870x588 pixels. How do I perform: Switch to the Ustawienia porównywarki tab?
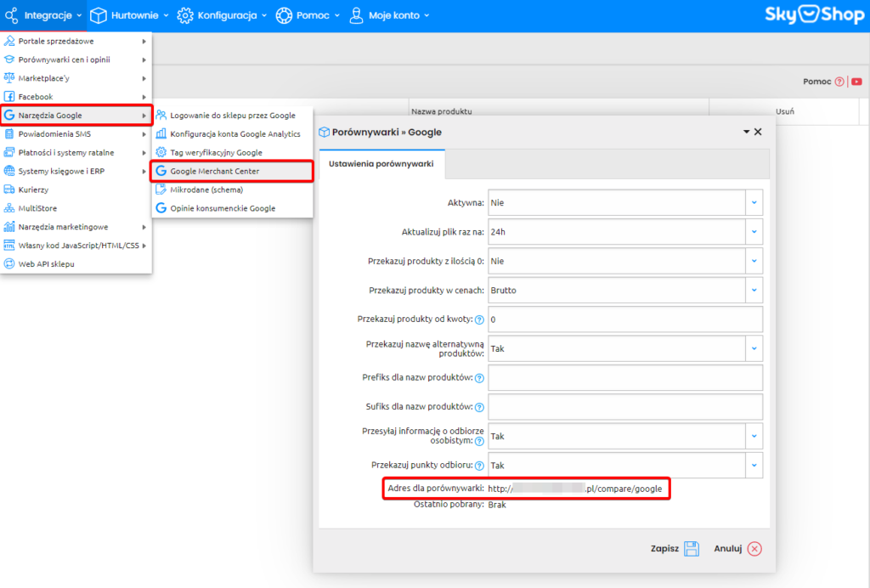(381, 163)
